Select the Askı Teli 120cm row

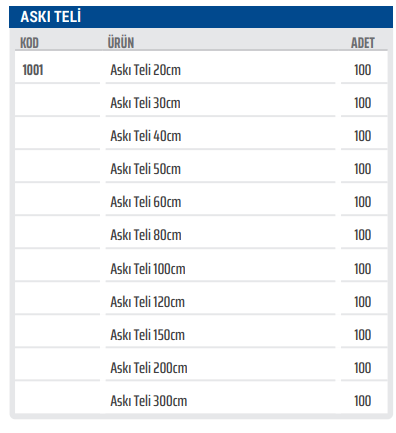[201, 299]
